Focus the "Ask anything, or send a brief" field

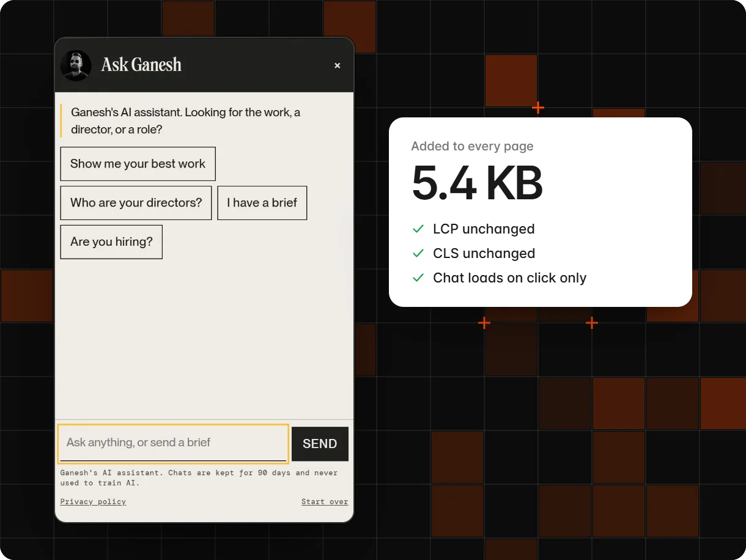[x=173, y=443]
